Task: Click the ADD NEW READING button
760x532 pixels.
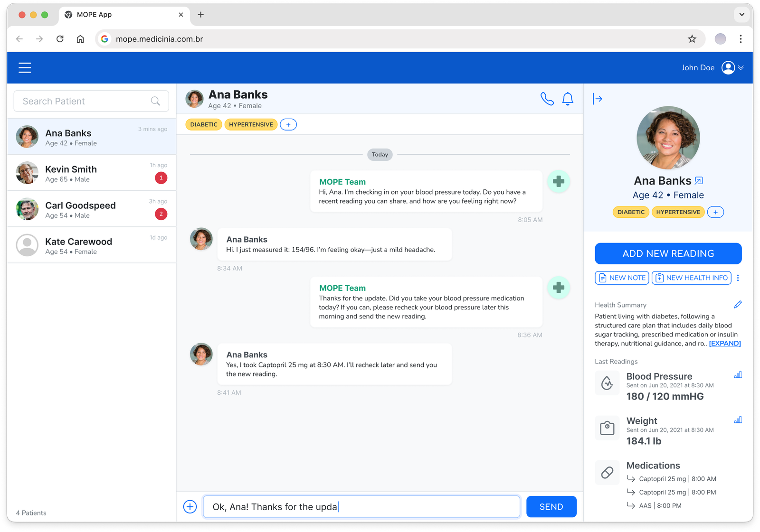Action: (668, 253)
